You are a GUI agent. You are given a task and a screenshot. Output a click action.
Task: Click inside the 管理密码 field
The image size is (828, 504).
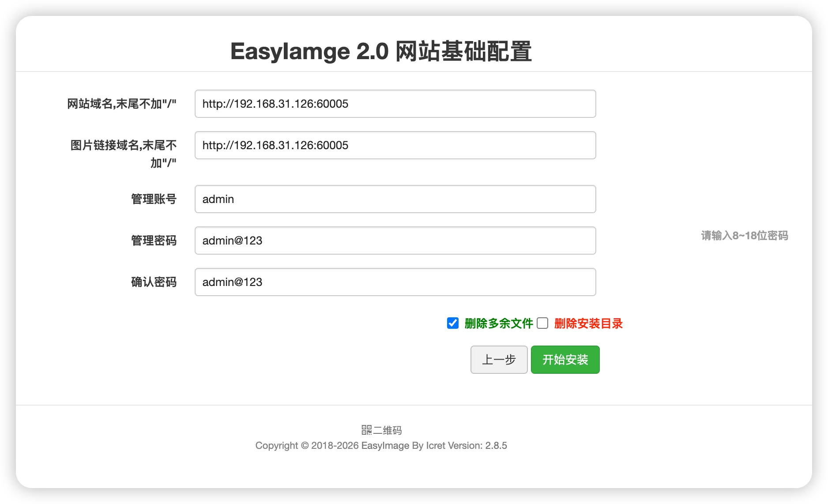pos(395,241)
